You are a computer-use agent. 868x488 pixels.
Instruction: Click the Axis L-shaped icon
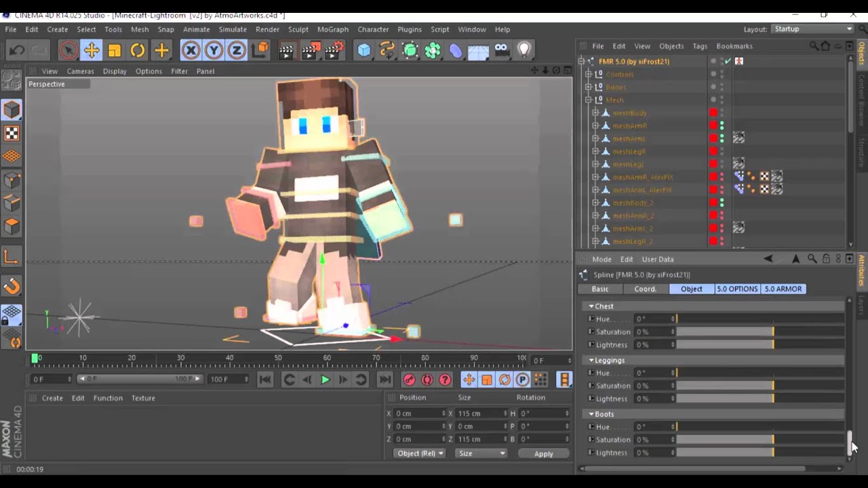click(12, 256)
